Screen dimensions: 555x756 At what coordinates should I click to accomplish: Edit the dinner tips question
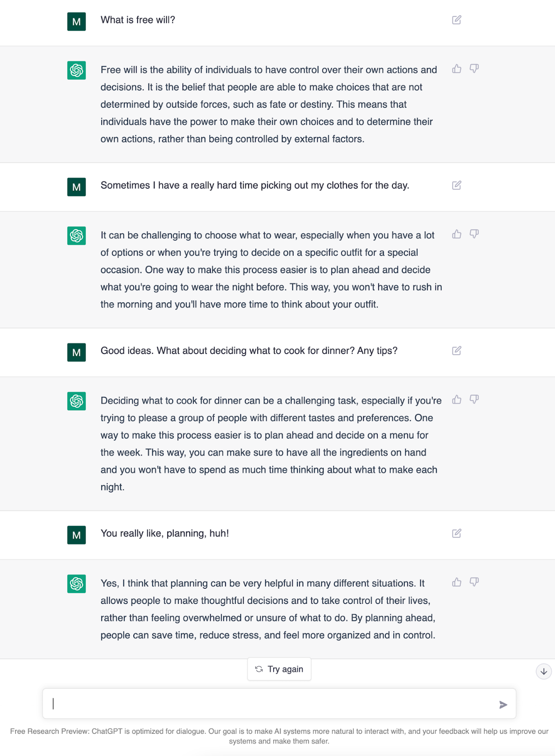click(456, 351)
